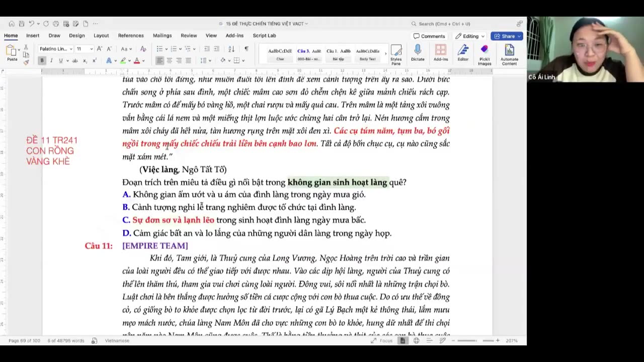Click the Home icon in the title bar

pyautogui.click(x=12, y=24)
